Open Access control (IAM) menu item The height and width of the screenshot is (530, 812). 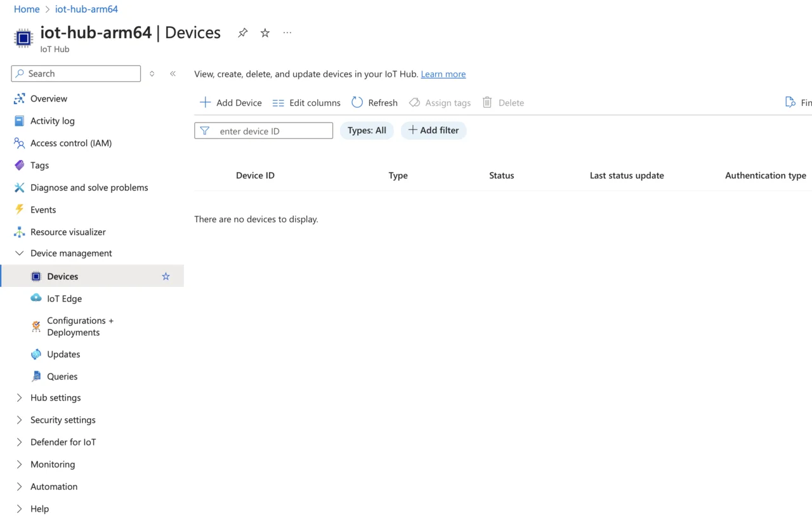click(70, 143)
